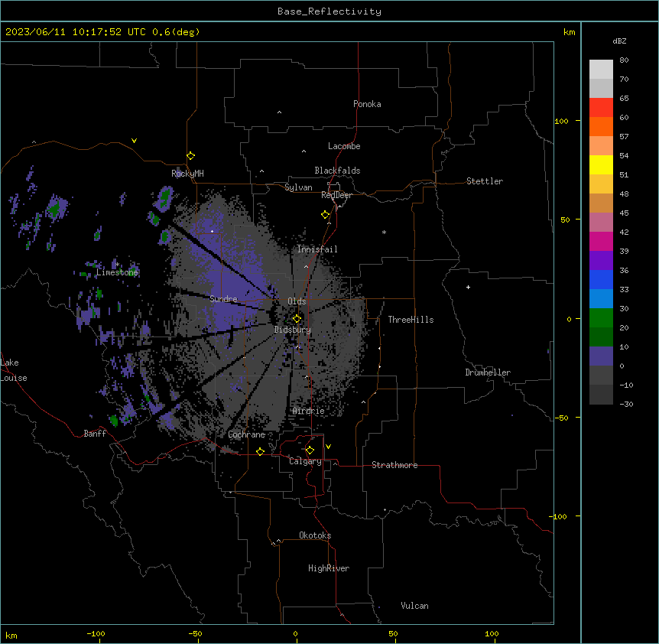Pick the magenta 39-42 dBZ legend swatch
The image size is (659, 644).
pyautogui.click(x=601, y=241)
